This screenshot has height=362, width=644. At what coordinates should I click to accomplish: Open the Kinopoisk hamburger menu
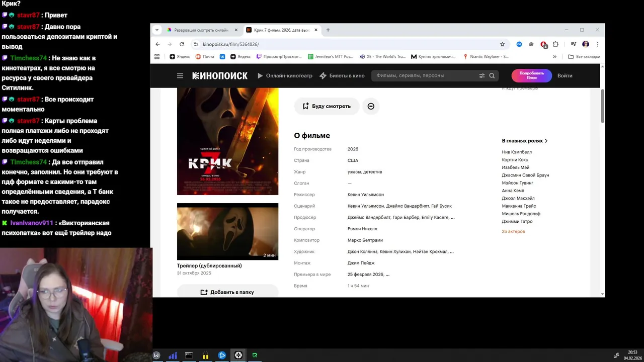click(180, 76)
